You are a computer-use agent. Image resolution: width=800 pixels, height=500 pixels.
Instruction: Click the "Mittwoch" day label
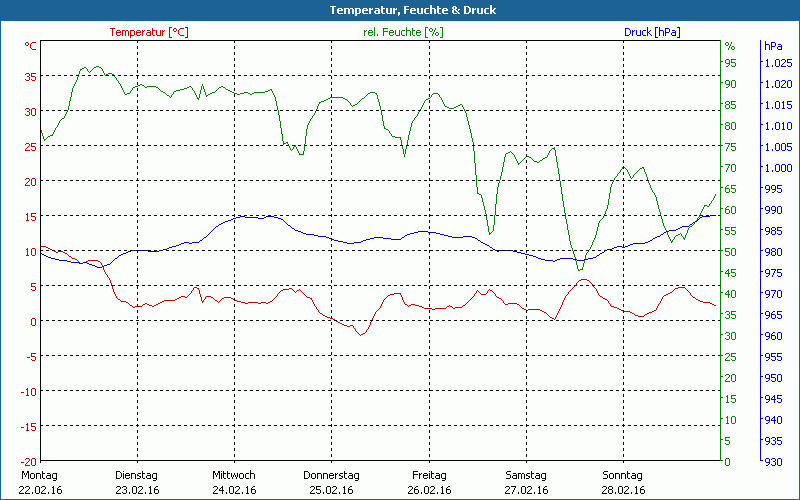(234, 475)
